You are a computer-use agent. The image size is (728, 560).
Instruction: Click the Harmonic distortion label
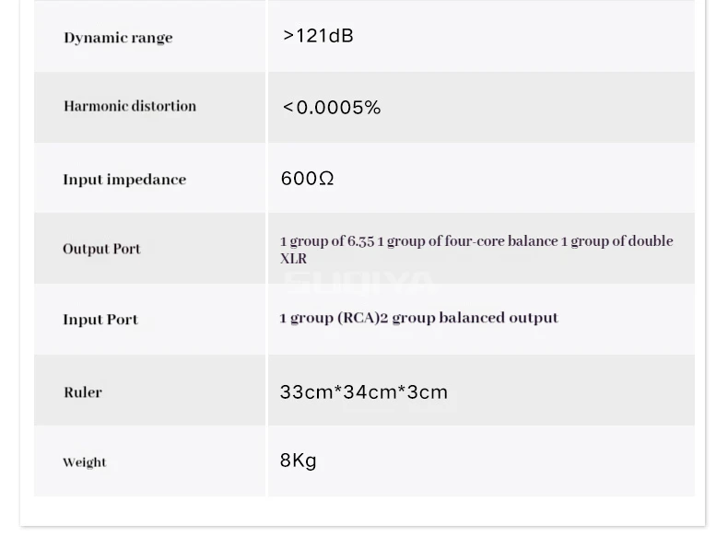(130, 106)
